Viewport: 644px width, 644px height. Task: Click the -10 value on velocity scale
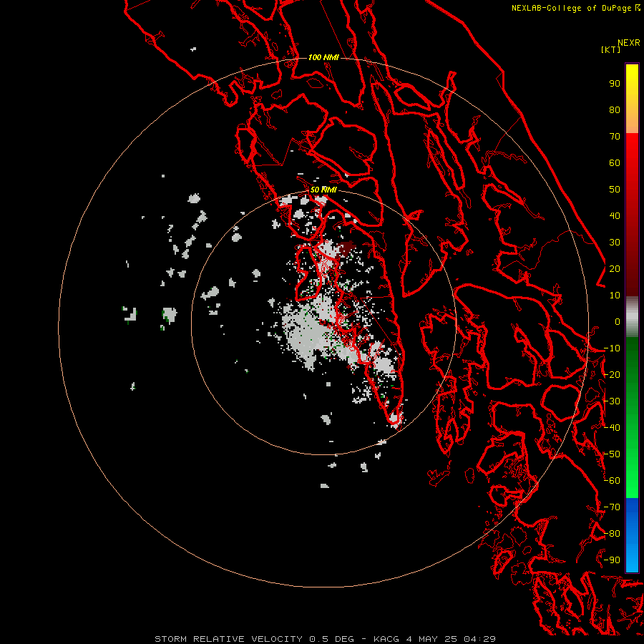coord(612,348)
